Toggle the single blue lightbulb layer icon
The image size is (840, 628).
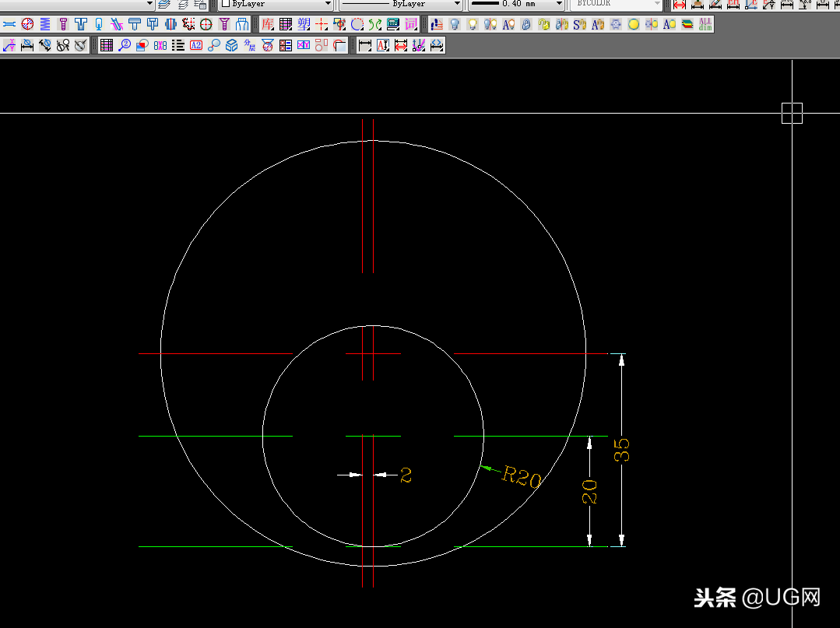pyautogui.click(x=454, y=24)
